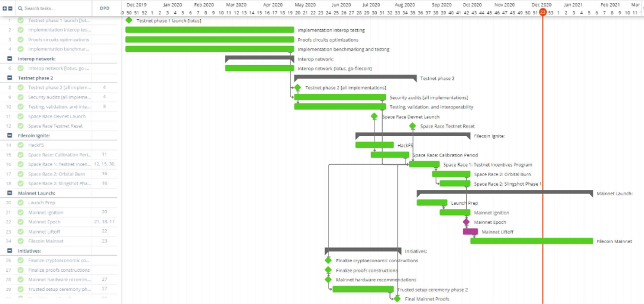Toggle completion check for Security audits row
This screenshot has height=304, width=644.
click(x=20, y=97)
